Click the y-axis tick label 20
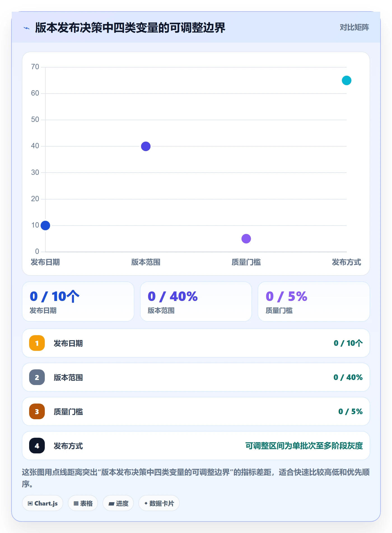392x533 pixels. [35, 199]
